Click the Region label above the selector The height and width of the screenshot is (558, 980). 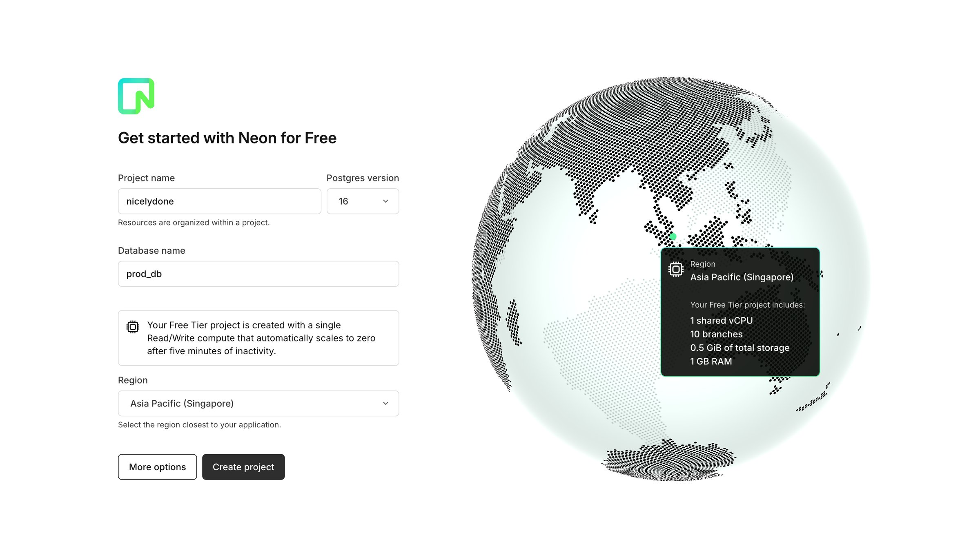coord(133,380)
